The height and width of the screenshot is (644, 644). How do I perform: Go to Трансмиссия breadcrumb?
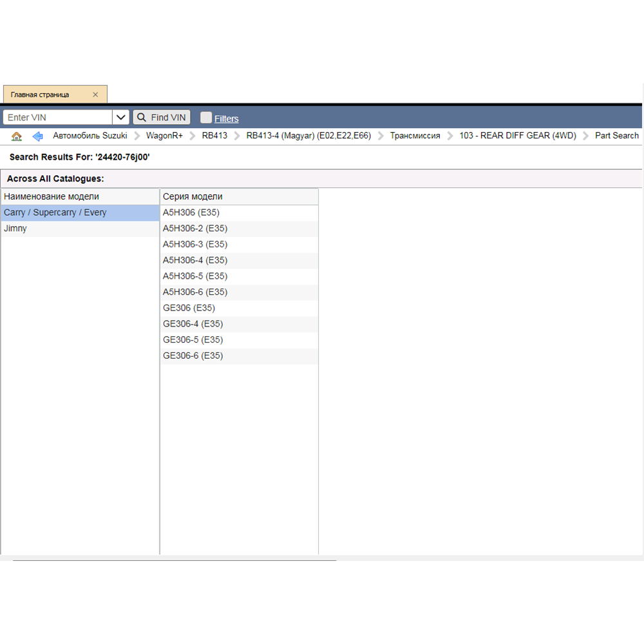point(415,136)
